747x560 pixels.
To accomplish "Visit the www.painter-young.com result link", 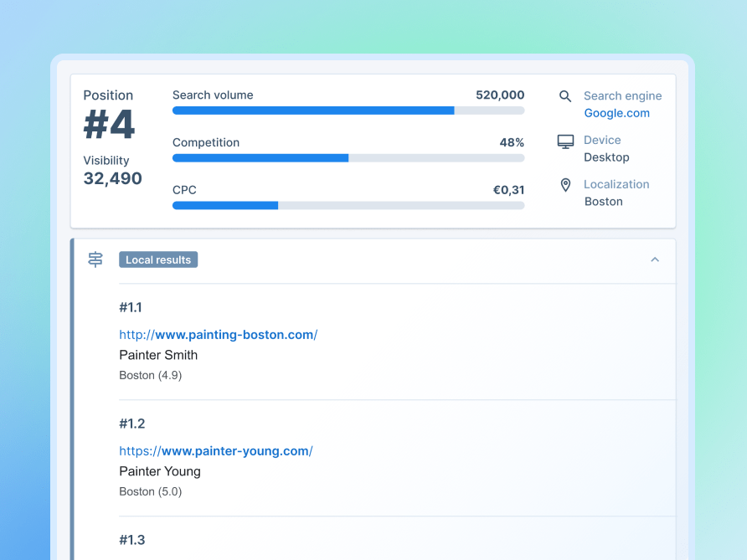I will pos(216,450).
